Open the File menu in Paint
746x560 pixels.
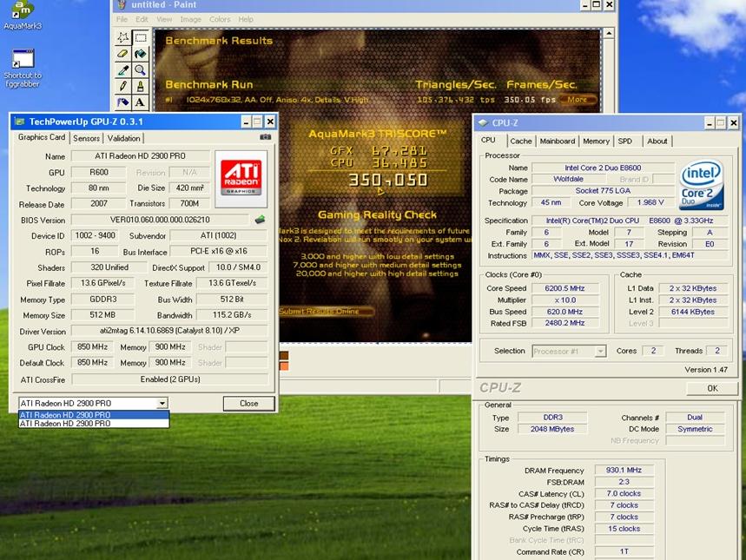pyautogui.click(x=122, y=19)
